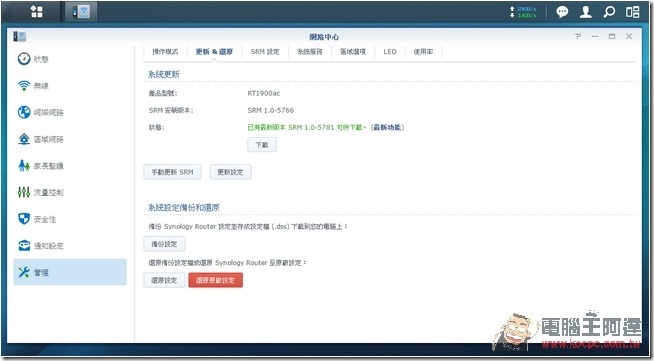Switch to the LED tab
The image size is (654, 361).
[390, 52]
